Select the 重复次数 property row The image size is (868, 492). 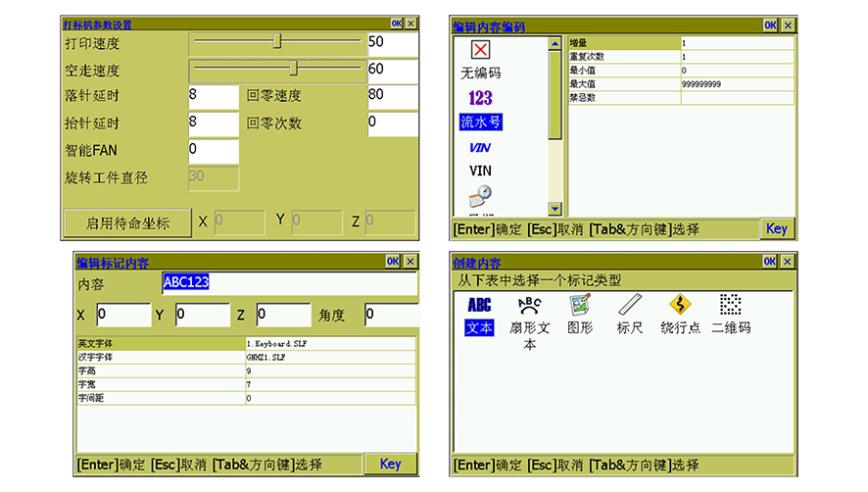pos(682,57)
